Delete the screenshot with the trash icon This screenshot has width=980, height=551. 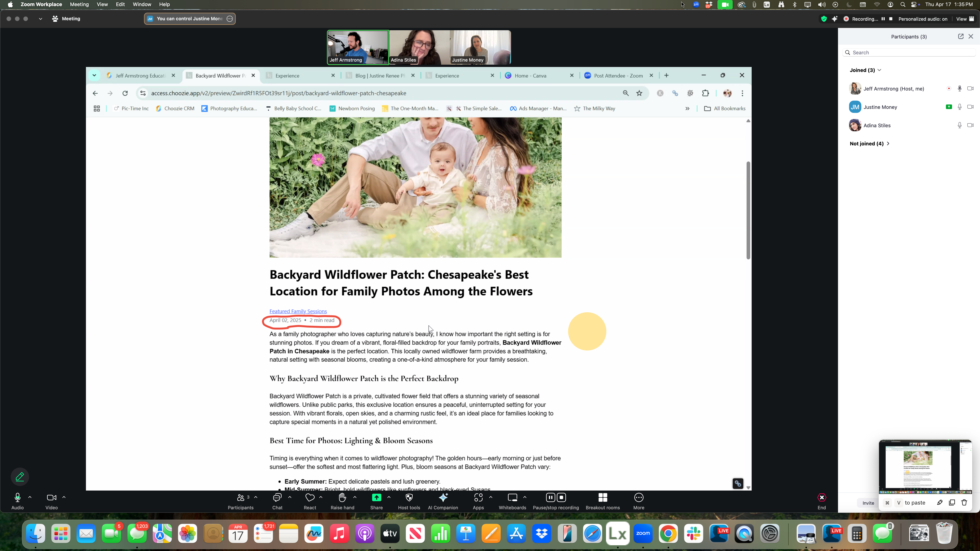coord(964,503)
